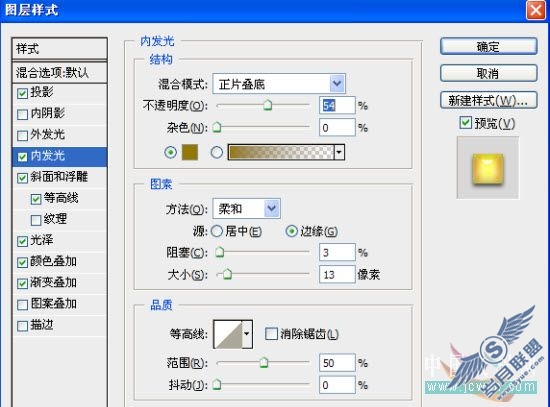The image size is (550, 407).
Task: Enable the 描边 checkbox
Action: (22, 326)
